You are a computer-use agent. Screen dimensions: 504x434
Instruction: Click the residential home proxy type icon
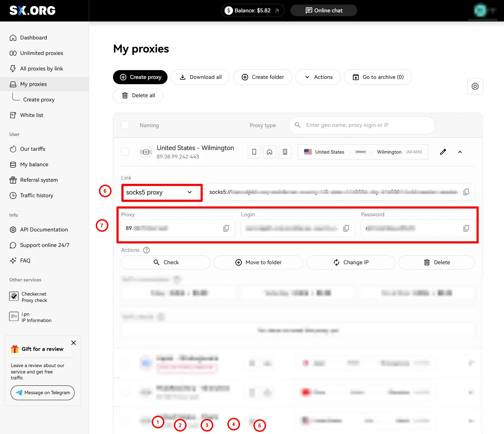click(270, 152)
